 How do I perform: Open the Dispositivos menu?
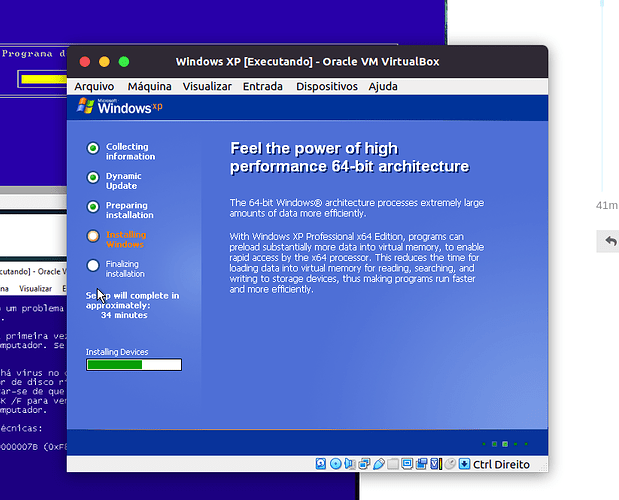click(326, 86)
